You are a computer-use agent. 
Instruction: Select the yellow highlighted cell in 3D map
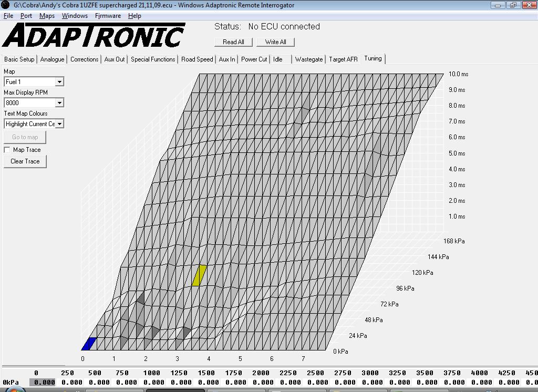tap(199, 275)
